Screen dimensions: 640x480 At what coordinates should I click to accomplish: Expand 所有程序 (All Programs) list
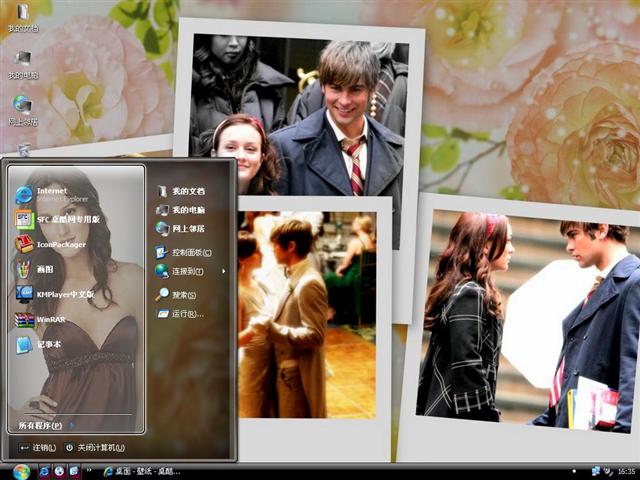coord(45,425)
